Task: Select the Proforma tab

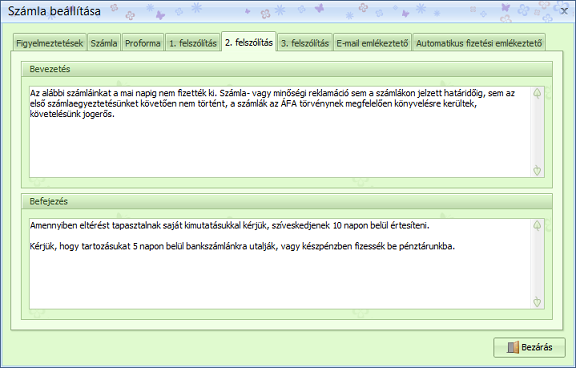Action: [x=143, y=43]
